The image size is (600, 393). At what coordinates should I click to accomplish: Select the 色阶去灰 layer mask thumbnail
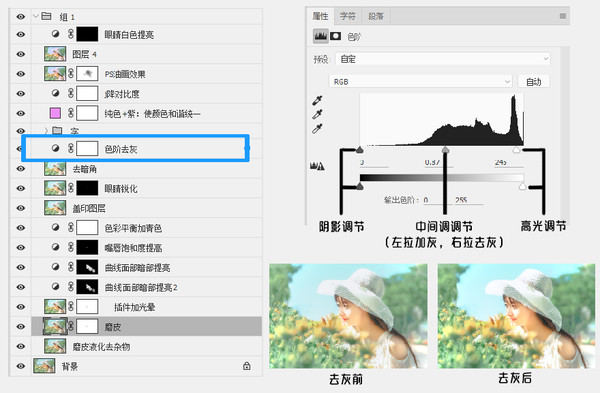[87, 148]
